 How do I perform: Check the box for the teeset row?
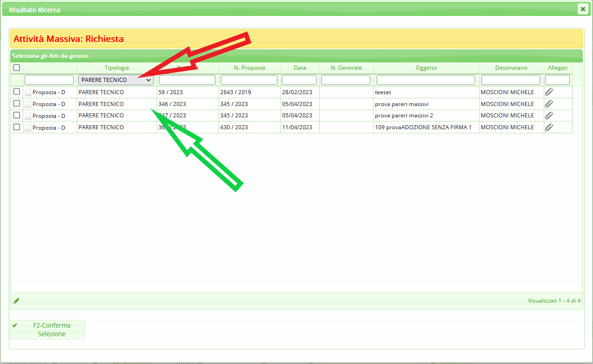pos(17,92)
